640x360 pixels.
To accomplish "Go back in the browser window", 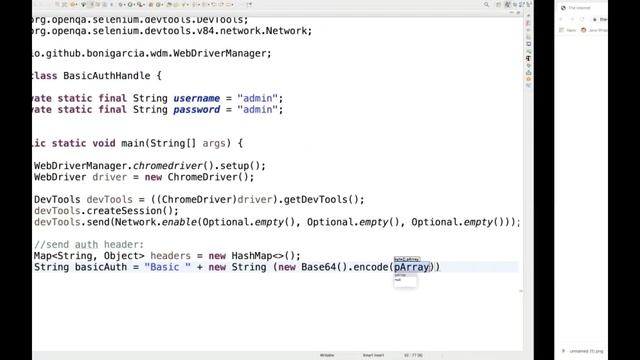I will coord(561,19).
